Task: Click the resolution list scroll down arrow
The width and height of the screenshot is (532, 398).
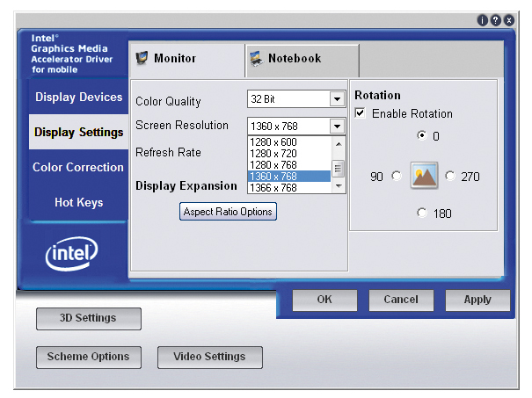Action: 339,185
